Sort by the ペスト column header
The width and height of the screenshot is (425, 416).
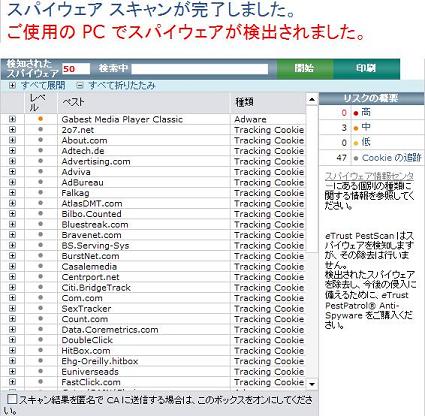click(x=144, y=102)
